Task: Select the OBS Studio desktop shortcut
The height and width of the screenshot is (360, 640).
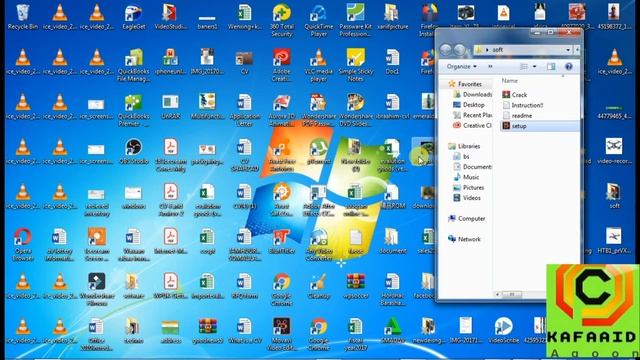Action: click(133, 151)
